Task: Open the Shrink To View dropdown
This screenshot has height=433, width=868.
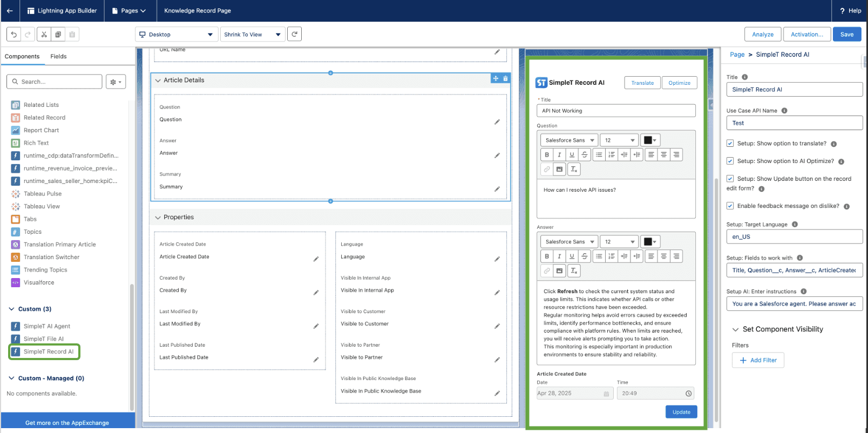Action: click(253, 35)
